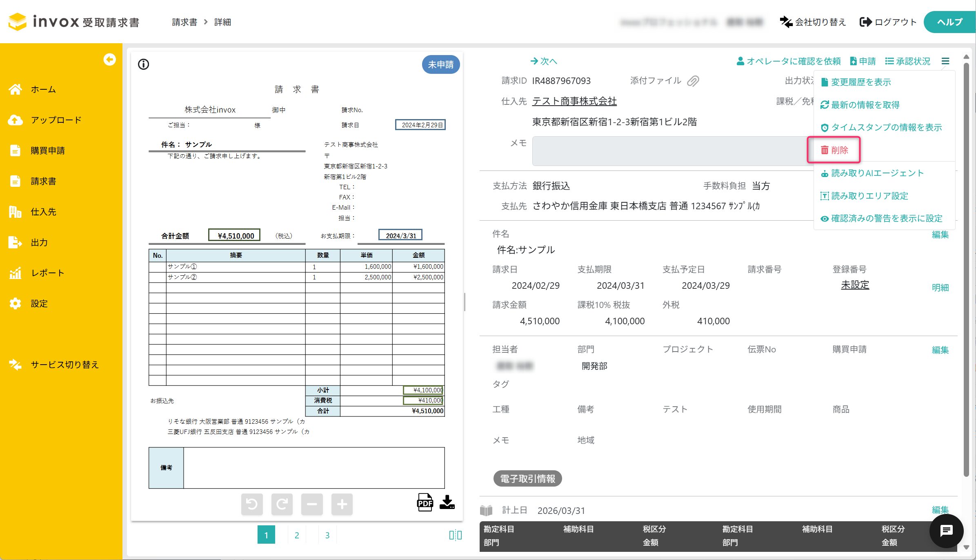Click the info icon above invoice preview
This screenshot has height=560, width=976.
pyautogui.click(x=143, y=64)
